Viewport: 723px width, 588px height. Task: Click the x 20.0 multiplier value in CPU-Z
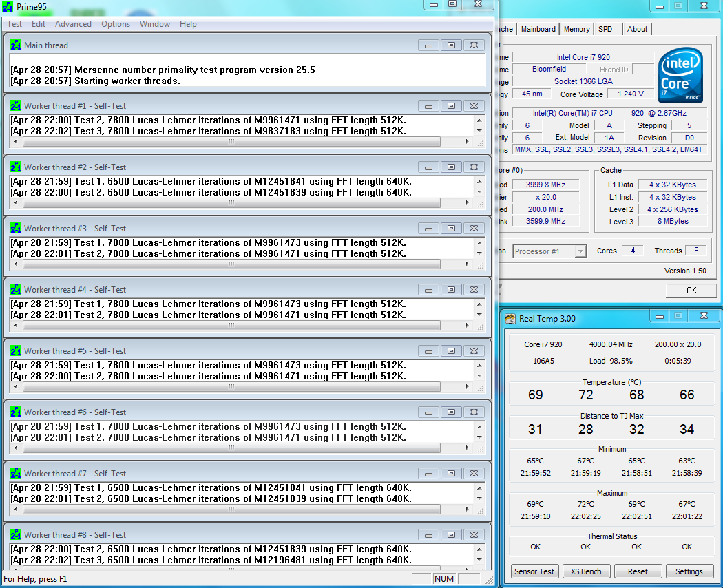[545, 197]
